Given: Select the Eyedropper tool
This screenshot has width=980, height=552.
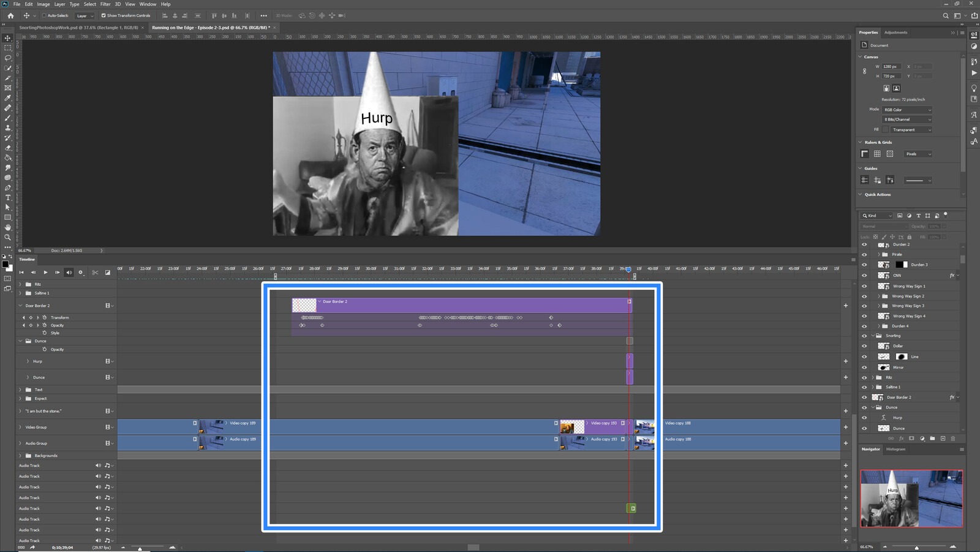Looking at the screenshot, I should [x=8, y=98].
